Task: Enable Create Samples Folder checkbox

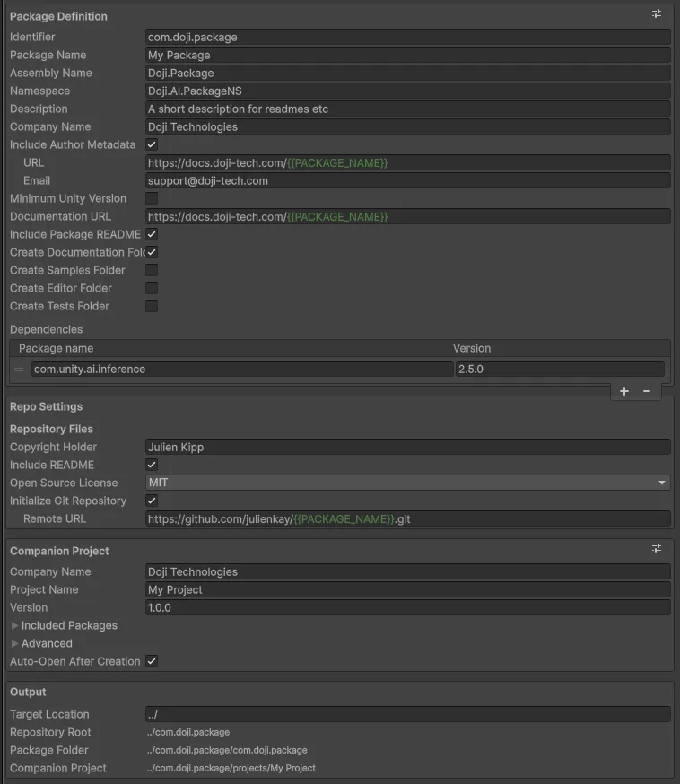Action: tap(152, 271)
